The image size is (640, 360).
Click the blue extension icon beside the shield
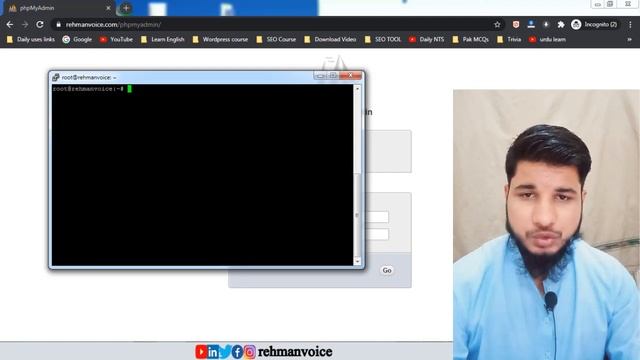(531, 24)
